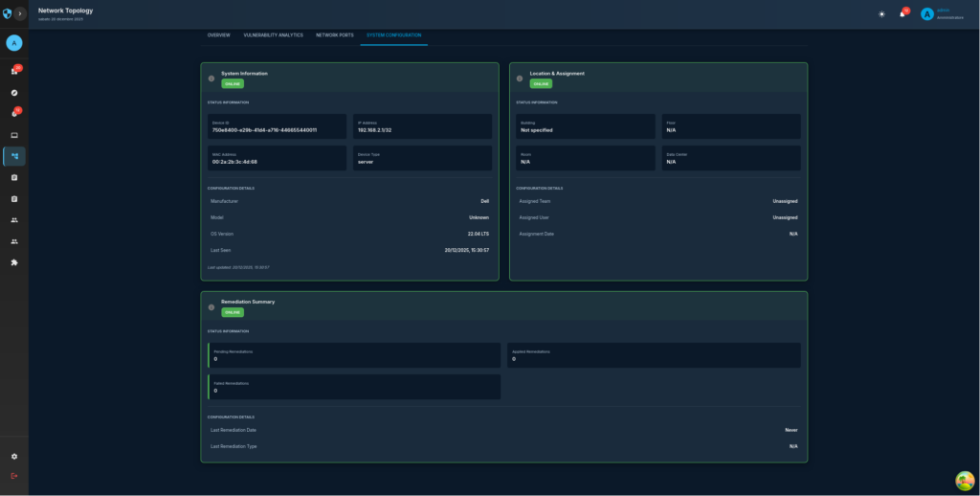The width and height of the screenshot is (980, 496).
Task: Click the Network Topology page title
Action: point(66,11)
